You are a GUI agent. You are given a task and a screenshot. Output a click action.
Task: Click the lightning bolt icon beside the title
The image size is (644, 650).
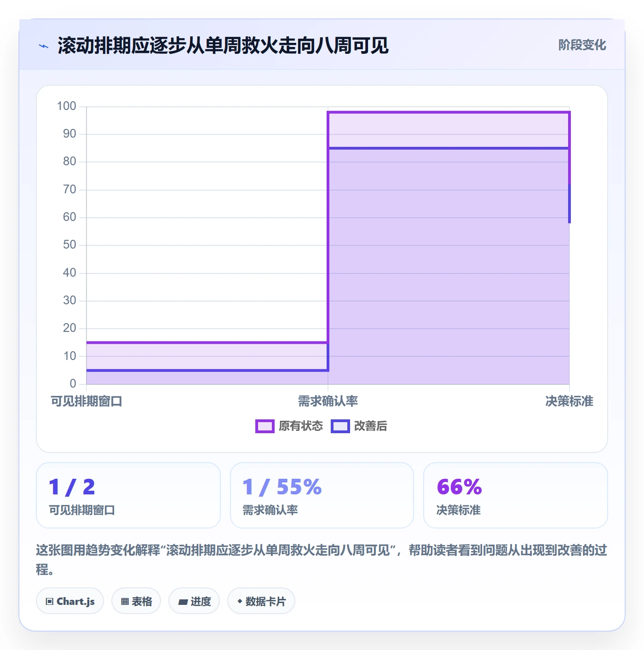click(x=44, y=46)
